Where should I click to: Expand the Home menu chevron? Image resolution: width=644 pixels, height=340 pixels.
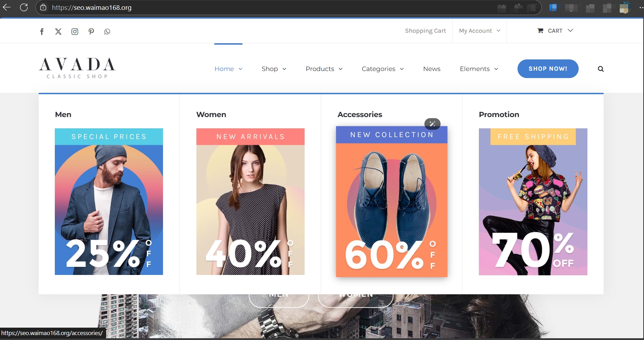(x=240, y=69)
